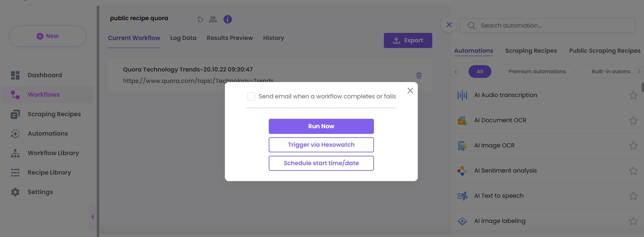
Task: Star the AI Audio transcription automation
Action: [x=633, y=95]
